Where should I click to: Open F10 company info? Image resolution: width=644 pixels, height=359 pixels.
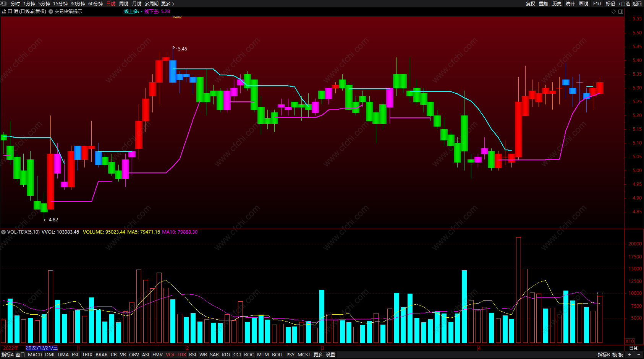tap(597, 3)
